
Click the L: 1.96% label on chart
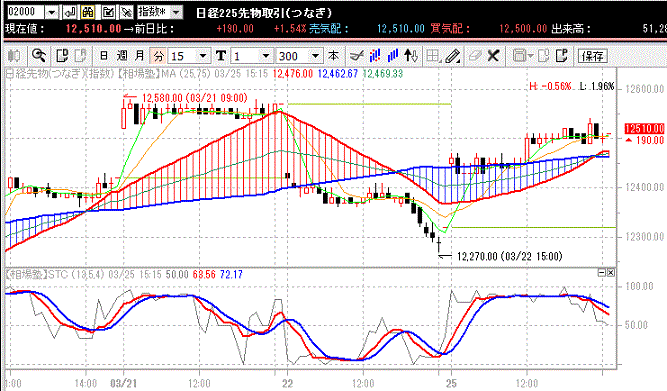coord(597,86)
